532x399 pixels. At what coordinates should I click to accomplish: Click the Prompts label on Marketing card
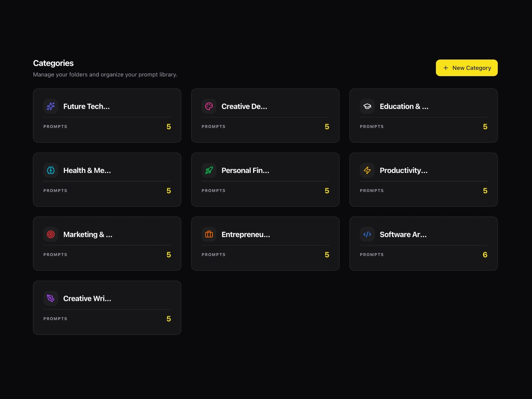(55, 255)
